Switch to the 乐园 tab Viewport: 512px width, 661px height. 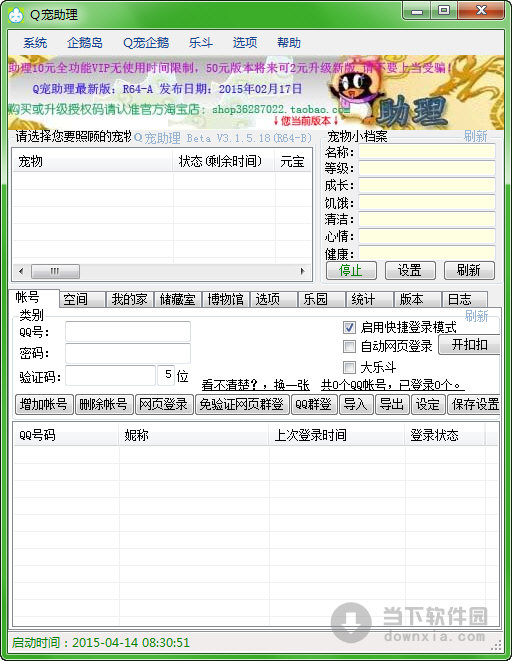click(x=322, y=300)
